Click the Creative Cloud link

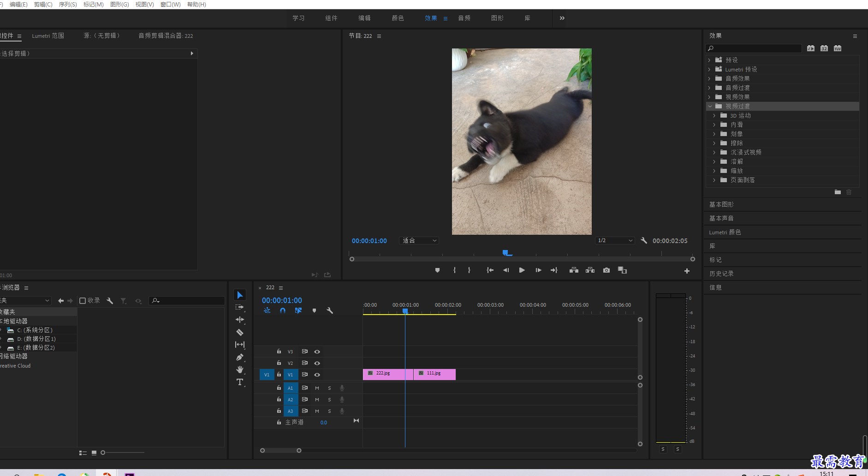(x=15, y=366)
